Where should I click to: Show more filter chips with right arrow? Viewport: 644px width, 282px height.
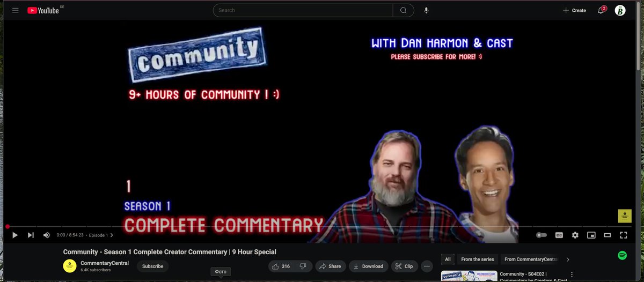(x=568, y=259)
